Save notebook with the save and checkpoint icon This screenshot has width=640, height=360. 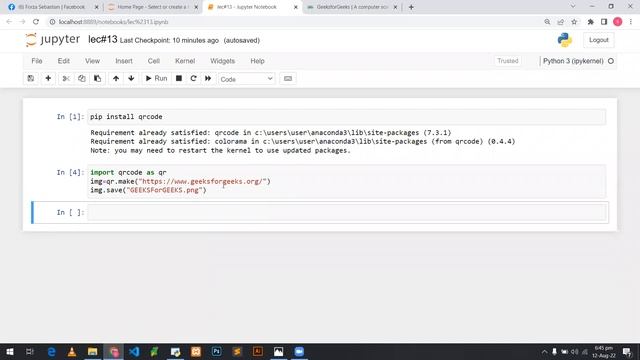pyautogui.click(x=31, y=78)
